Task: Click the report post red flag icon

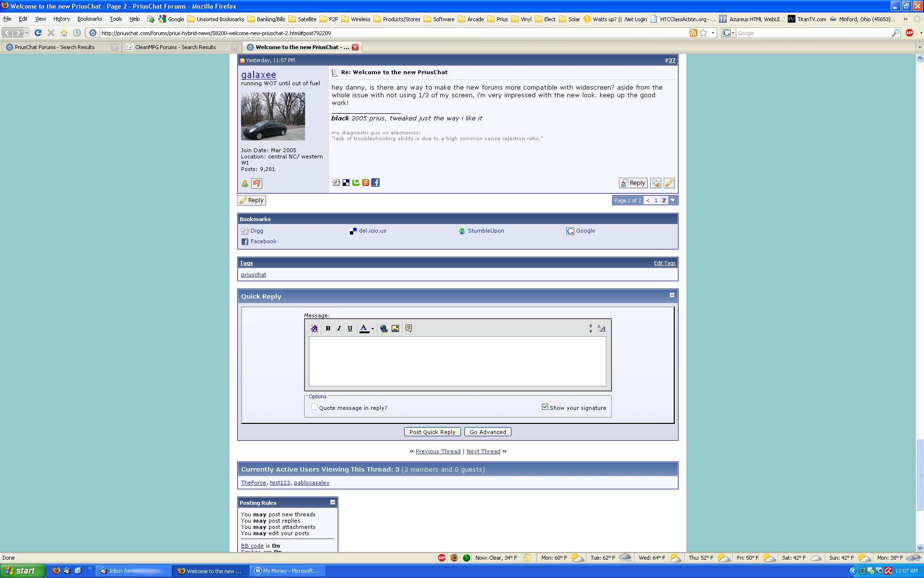Action: (x=257, y=184)
